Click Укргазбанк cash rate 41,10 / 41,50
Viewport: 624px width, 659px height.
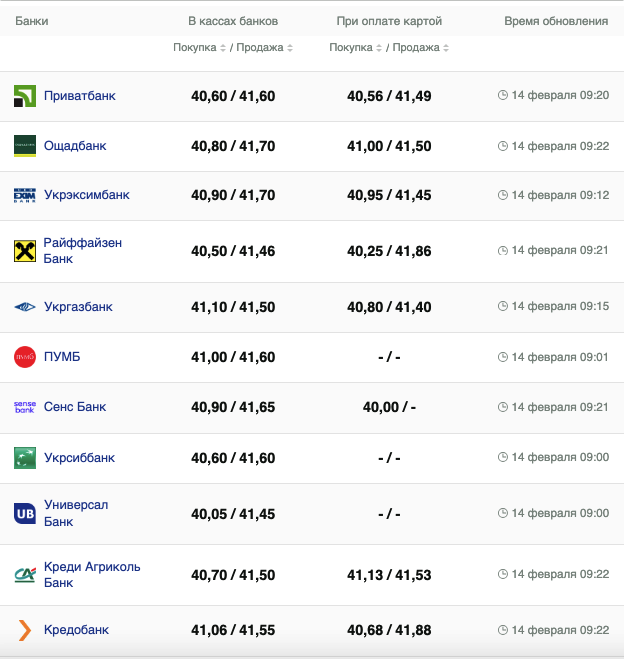click(x=233, y=307)
